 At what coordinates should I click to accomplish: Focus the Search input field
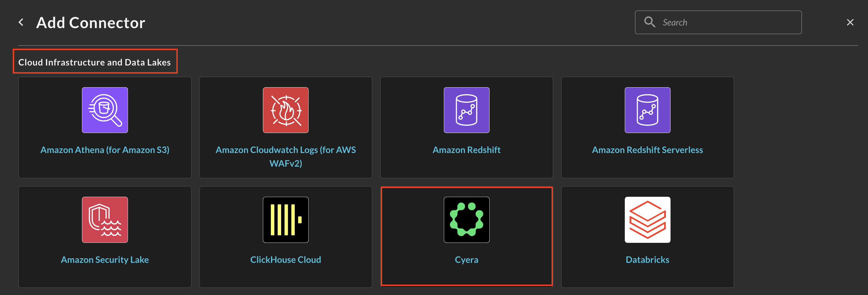tap(718, 22)
